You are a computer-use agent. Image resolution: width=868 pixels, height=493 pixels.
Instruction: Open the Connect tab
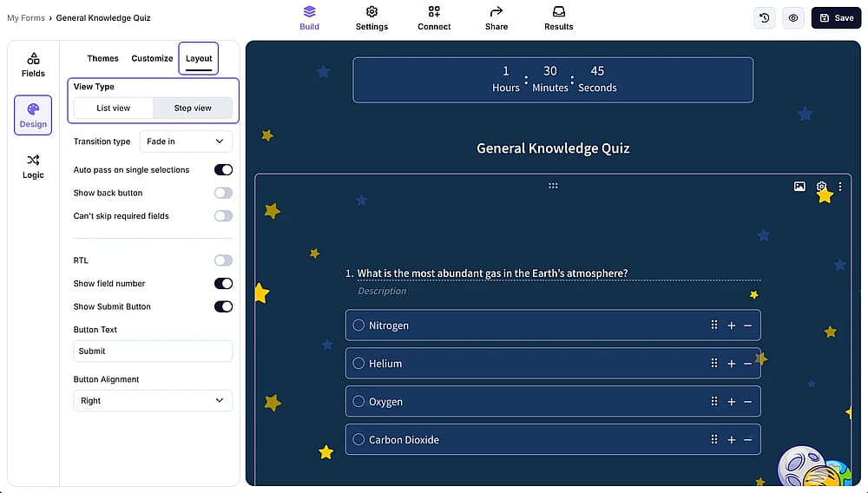coord(434,17)
